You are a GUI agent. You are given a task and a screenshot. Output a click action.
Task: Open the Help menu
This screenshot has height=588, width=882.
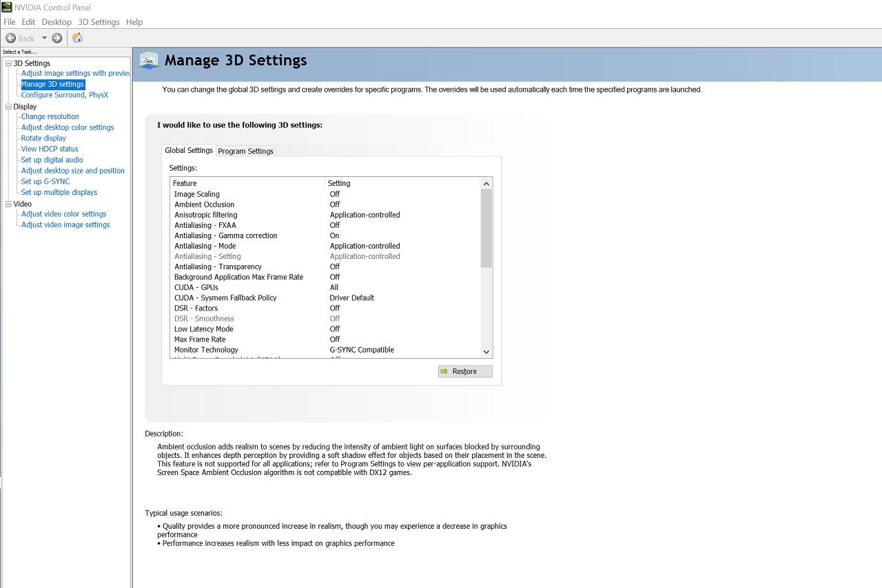pos(134,22)
